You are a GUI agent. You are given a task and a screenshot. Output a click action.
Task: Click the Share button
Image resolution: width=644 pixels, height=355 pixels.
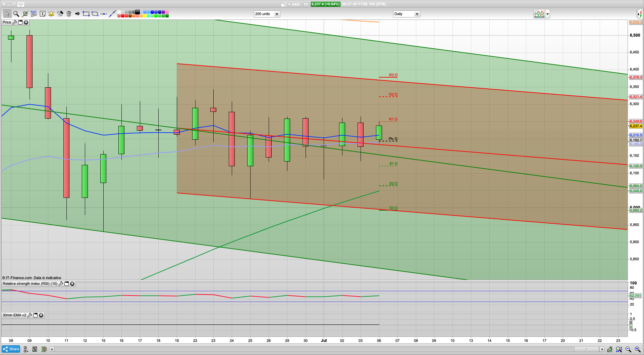[x=11, y=349]
